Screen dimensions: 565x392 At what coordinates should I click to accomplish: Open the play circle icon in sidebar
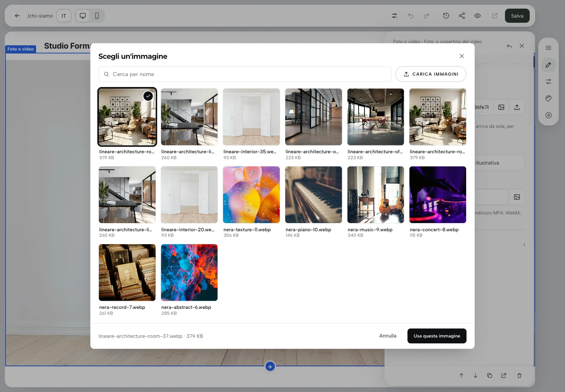point(549,115)
